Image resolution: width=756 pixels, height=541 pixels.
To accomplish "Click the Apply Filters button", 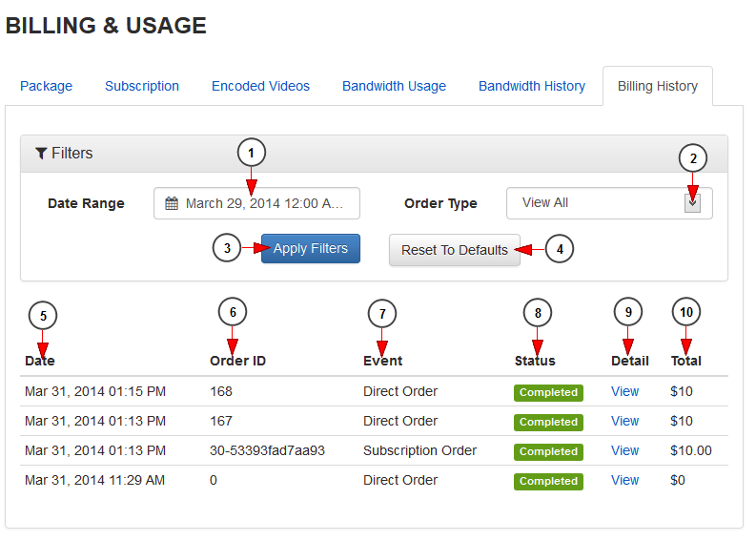I will (311, 248).
